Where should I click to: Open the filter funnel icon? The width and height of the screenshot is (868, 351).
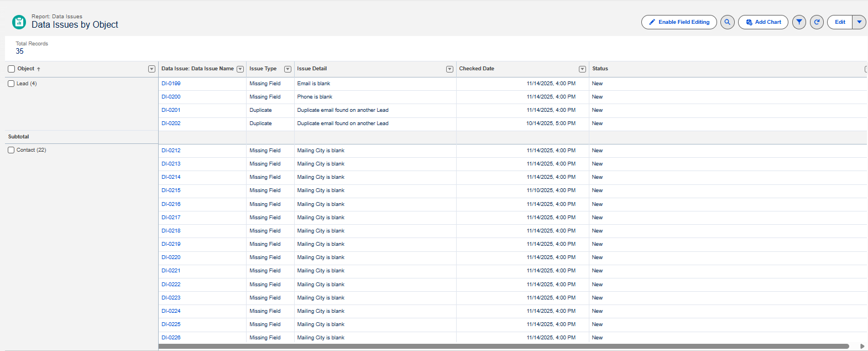pos(799,22)
